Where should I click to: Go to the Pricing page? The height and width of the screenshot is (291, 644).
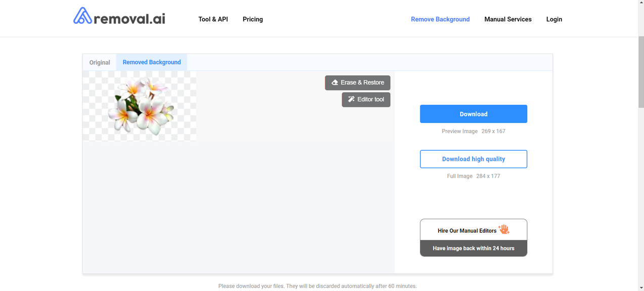tap(252, 19)
